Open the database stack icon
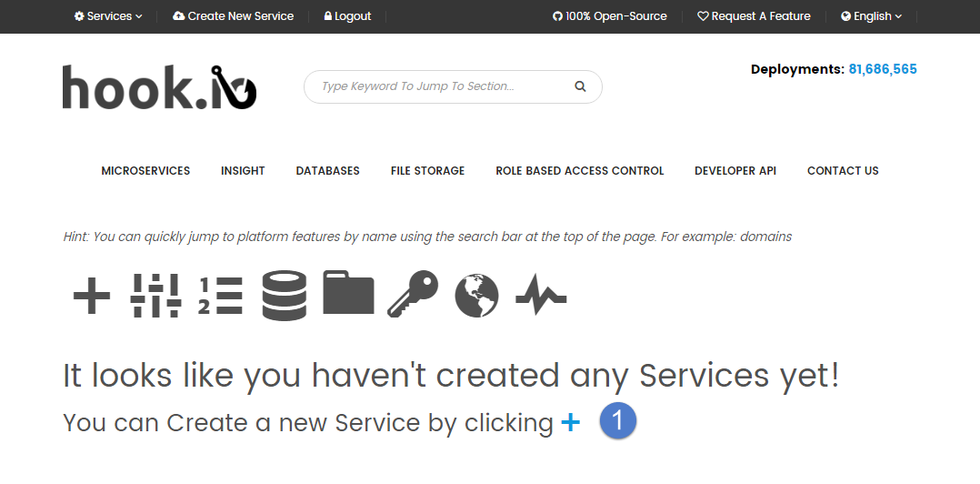This screenshot has height=484, width=980. [x=285, y=296]
